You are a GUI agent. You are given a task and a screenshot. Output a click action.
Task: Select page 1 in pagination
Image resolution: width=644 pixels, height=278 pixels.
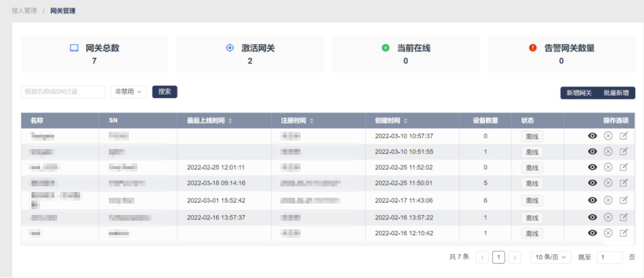pyautogui.click(x=499, y=257)
